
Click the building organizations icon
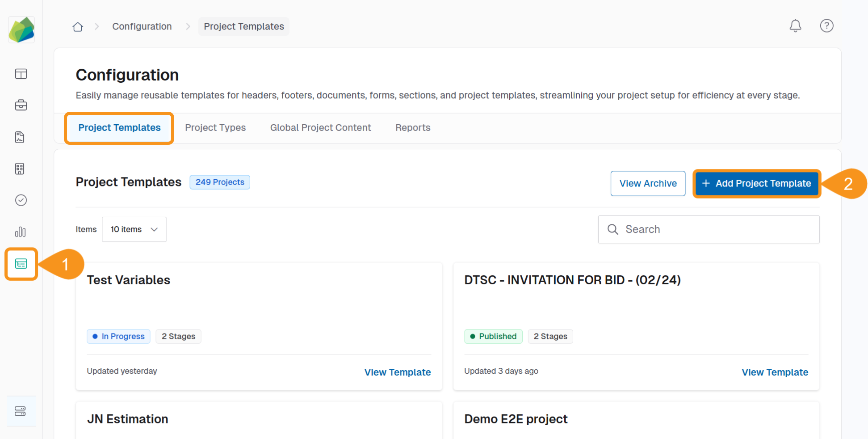click(x=20, y=169)
